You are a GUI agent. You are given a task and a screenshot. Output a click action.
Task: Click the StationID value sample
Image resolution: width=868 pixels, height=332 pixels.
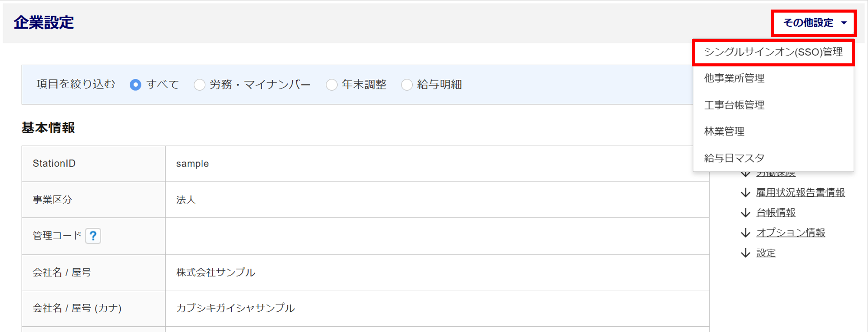pos(192,164)
